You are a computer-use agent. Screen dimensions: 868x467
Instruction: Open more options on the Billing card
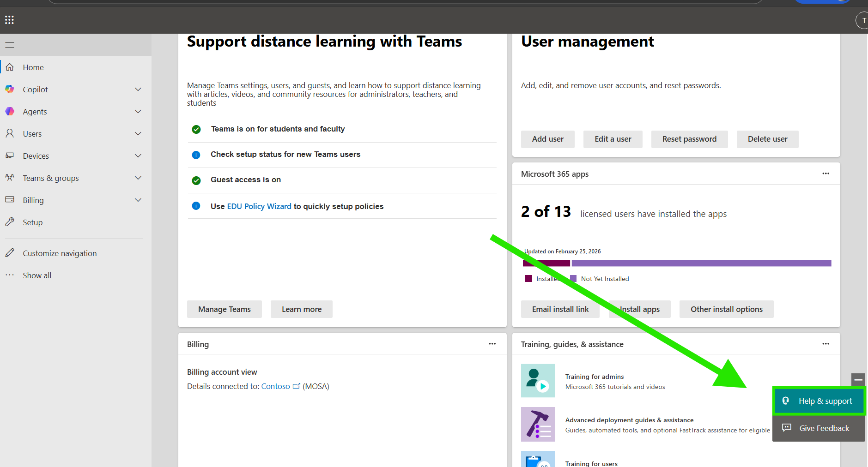(492, 344)
